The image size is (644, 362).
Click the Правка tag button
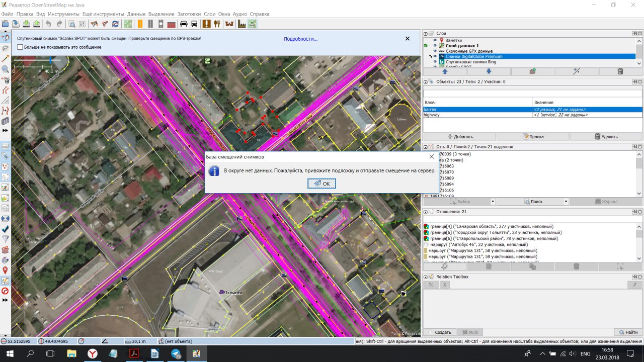[533, 136]
